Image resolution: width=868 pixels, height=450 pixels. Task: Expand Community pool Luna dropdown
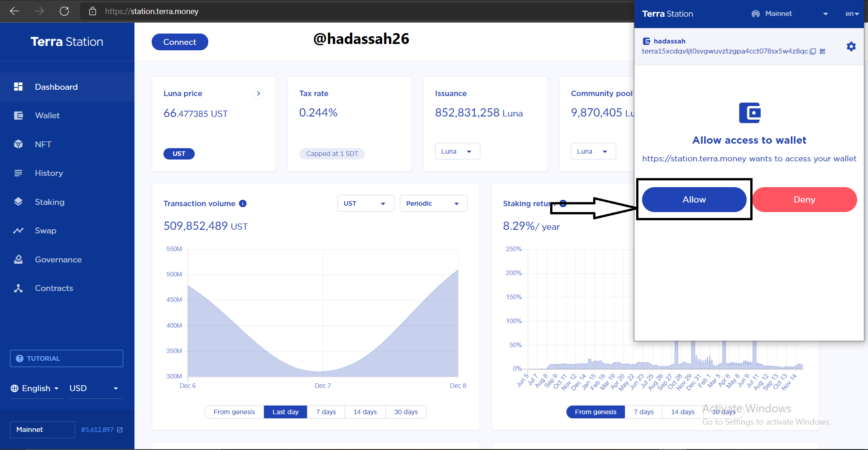(593, 151)
